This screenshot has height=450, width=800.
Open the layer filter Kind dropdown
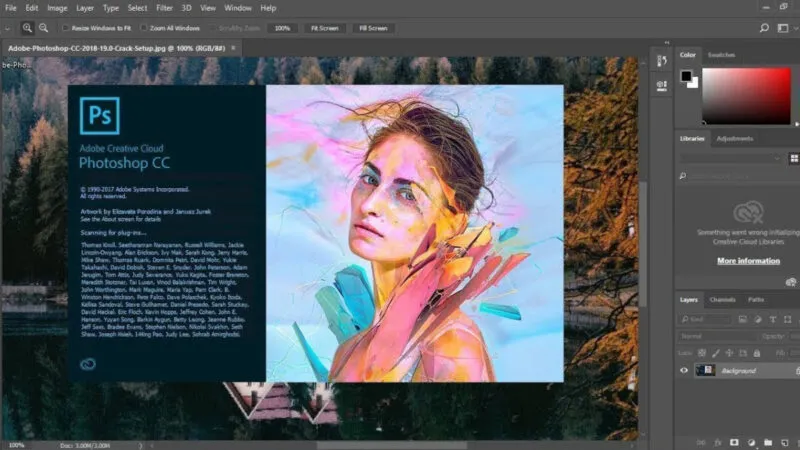tap(705, 319)
